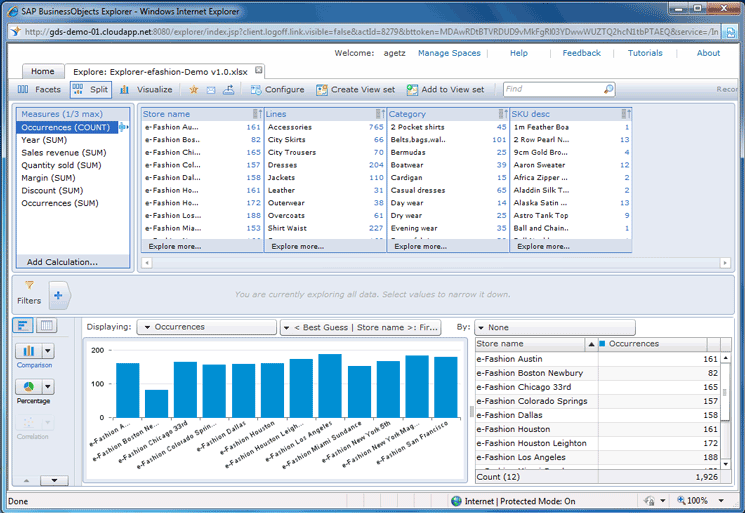Click Explore more under Store name
The image size is (745, 513).
click(175, 247)
